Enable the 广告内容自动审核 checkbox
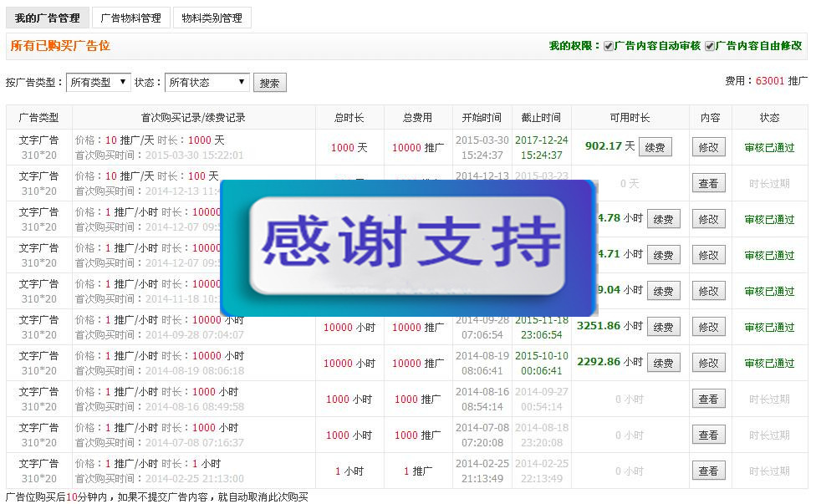Image resolution: width=816 pixels, height=504 pixels. click(609, 46)
